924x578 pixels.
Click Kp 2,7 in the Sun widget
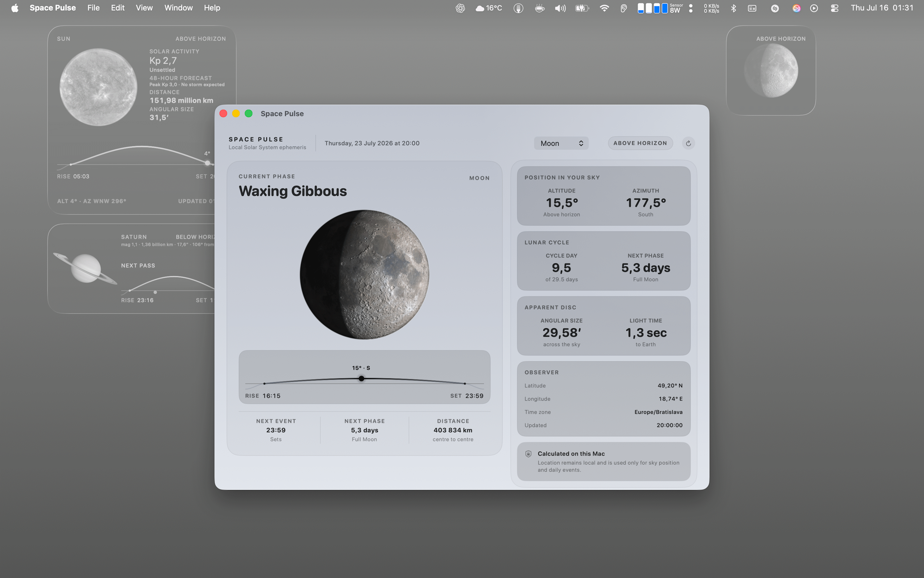(x=163, y=61)
